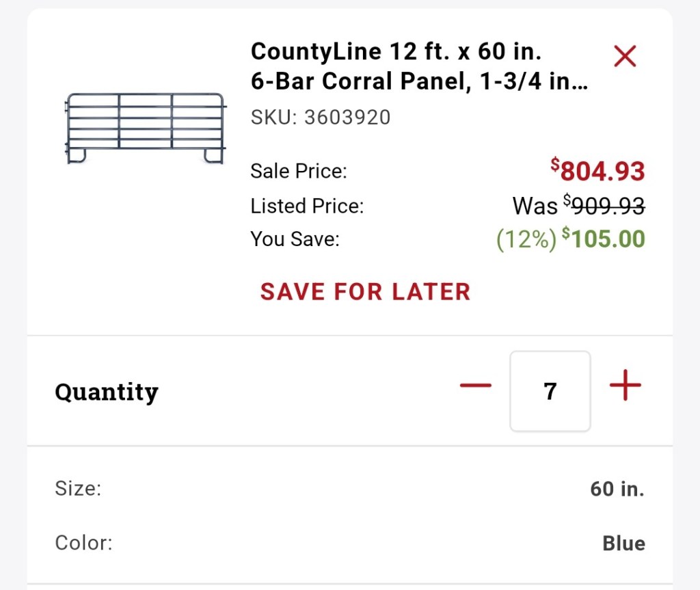Remove the corral panel from cart
This screenshot has height=590, width=700.
tap(625, 56)
